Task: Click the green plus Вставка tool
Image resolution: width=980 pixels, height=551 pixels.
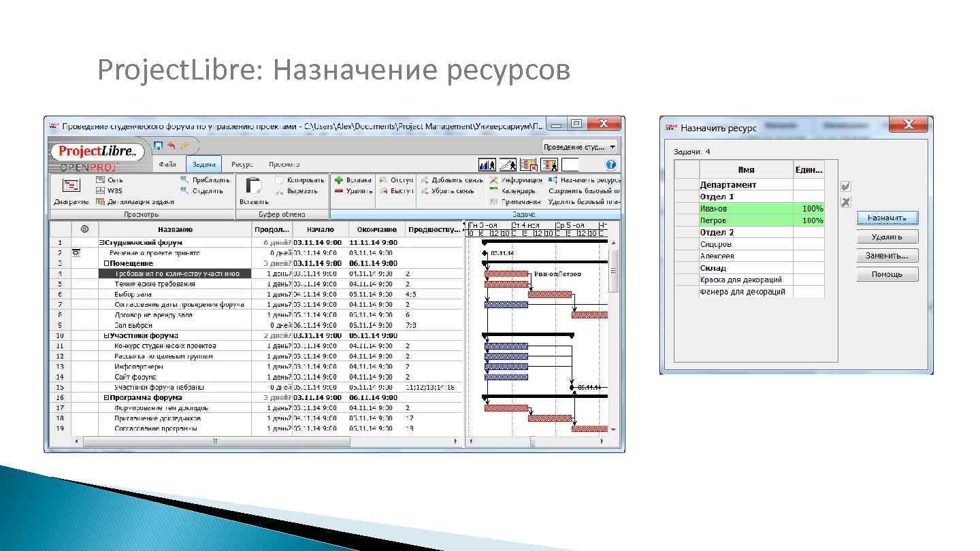Action: 353,180
